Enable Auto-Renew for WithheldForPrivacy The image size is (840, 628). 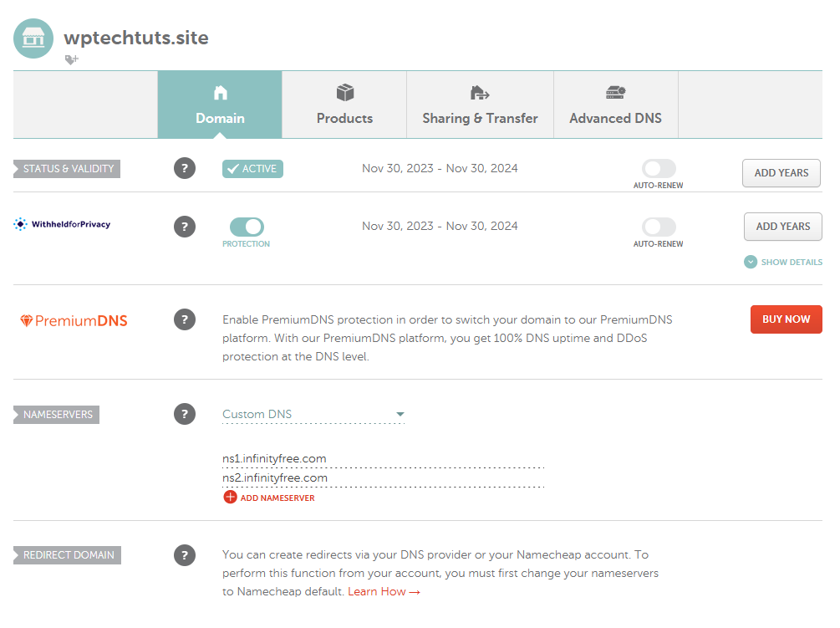(659, 227)
